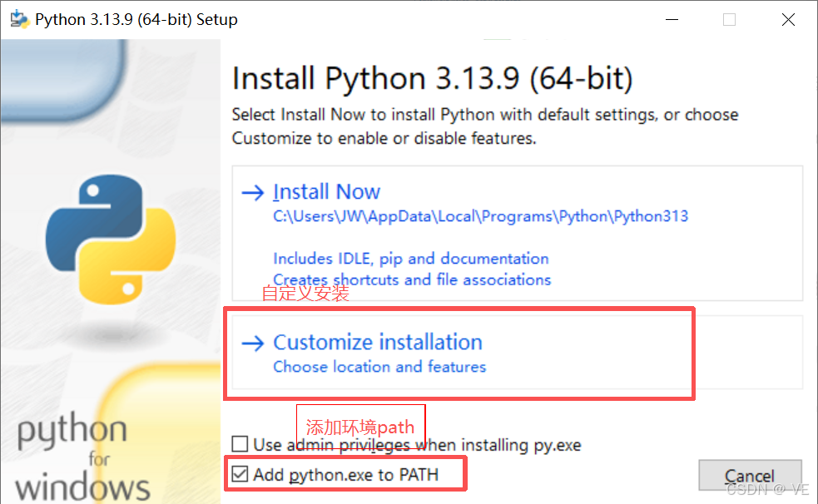Click 'Choose location and features' text

pyautogui.click(x=379, y=367)
